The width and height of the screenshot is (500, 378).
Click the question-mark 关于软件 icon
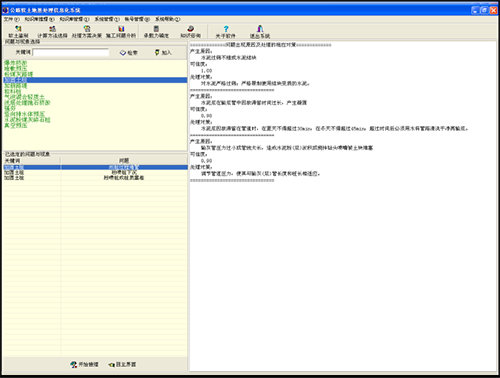coord(226,29)
